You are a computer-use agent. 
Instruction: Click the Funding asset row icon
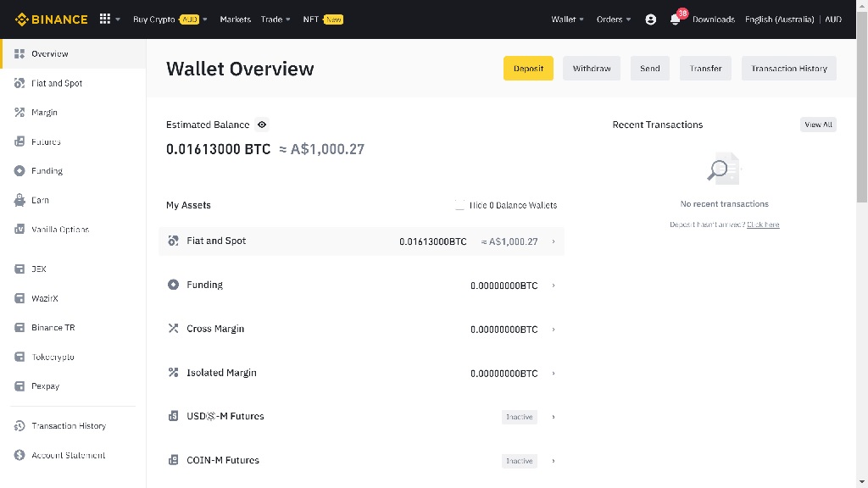(x=173, y=285)
